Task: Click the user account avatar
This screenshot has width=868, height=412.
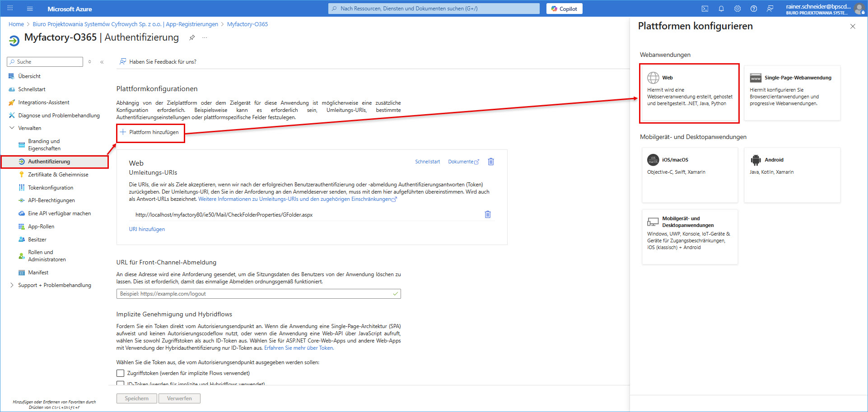Action: pyautogui.click(x=859, y=9)
